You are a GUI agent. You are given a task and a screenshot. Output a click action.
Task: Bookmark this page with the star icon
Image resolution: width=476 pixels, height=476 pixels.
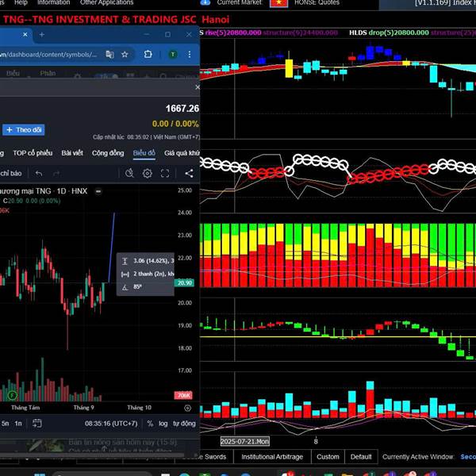pyautogui.click(x=125, y=54)
